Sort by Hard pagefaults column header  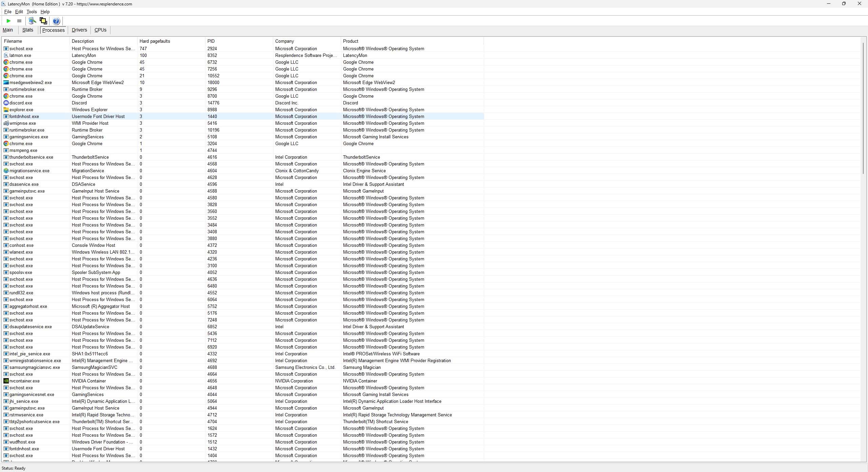click(171, 41)
